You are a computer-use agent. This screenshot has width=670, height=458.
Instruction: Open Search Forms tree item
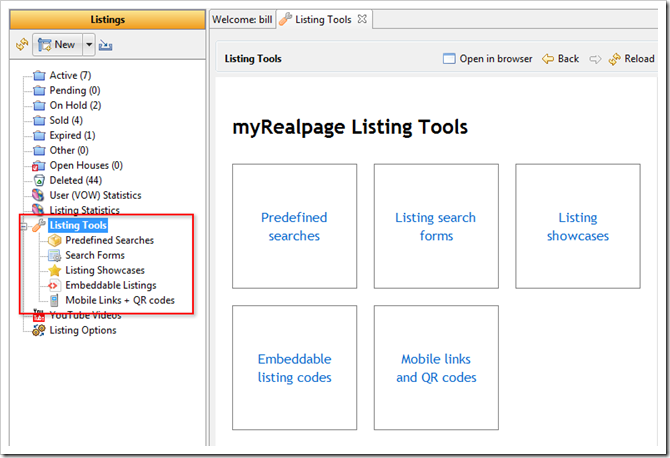point(95,255)
